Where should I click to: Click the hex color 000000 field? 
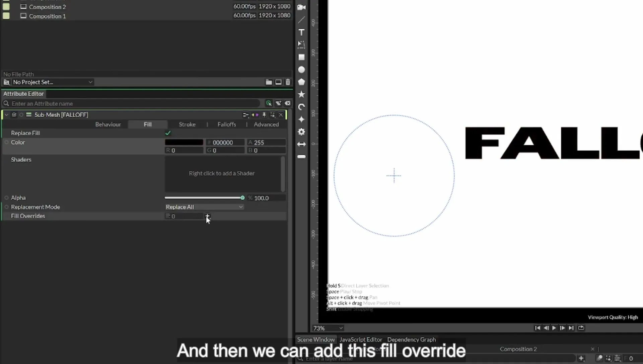225,142
